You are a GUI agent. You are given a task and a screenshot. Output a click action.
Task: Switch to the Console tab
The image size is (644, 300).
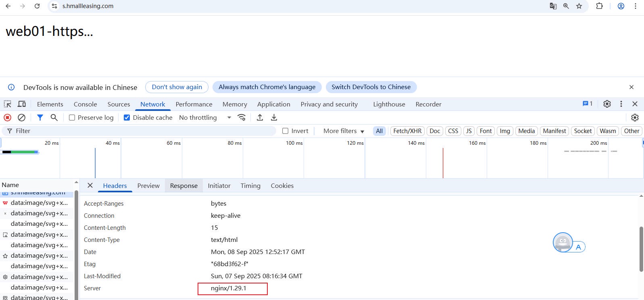click(85, 104)
